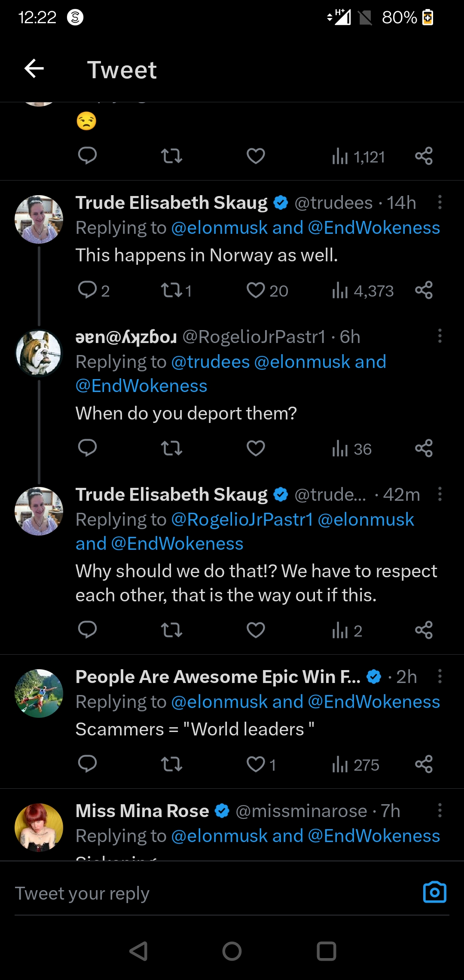Open camera icon in reply bar
This screenshot has height=980, width=464.
coord(435,892)
